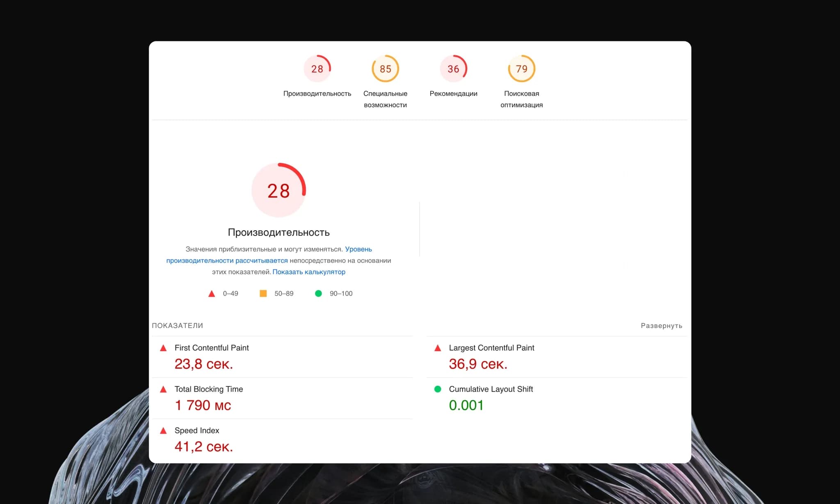840x504 pixels.
Task: Click the Speed Index 41,2 сек. value
Action: [x=204, y=447]
